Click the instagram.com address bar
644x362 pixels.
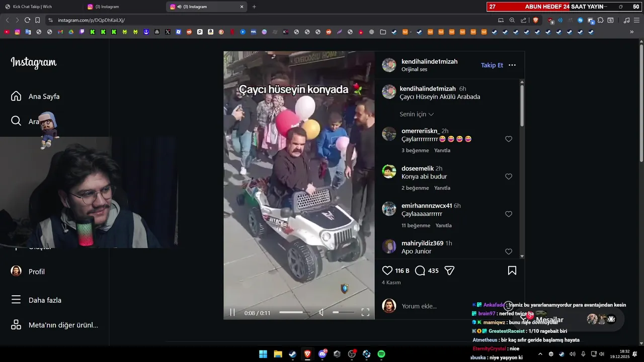point(269,20)
